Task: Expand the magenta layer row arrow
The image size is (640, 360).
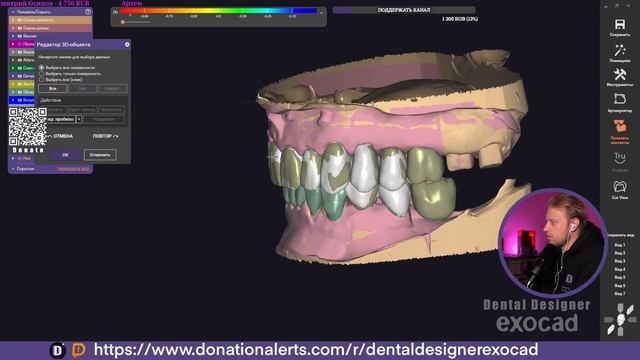Action: (x=13, y=44)
